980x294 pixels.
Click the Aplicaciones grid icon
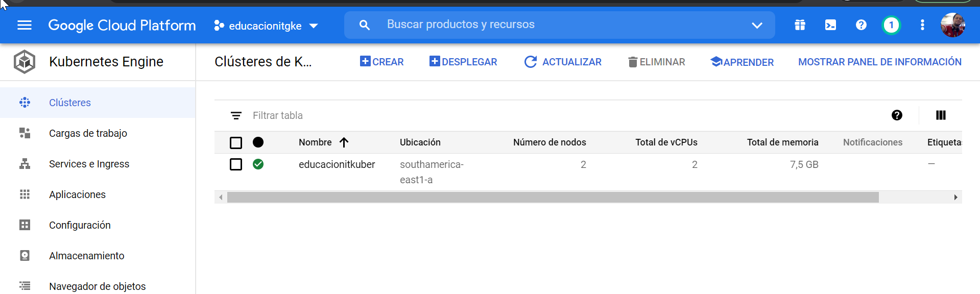pyautogui.click(x=25, y=194)
